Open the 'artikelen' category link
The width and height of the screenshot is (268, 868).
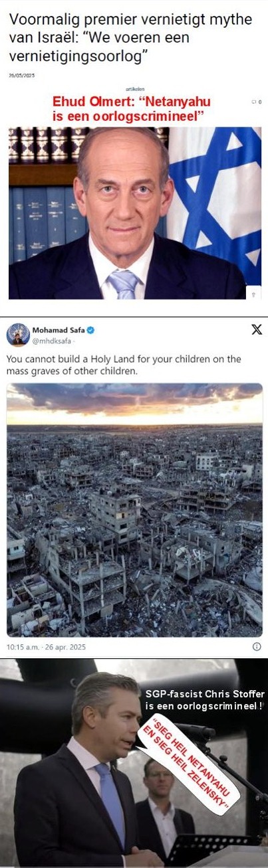pyautogui.click(x=134, y=88)
